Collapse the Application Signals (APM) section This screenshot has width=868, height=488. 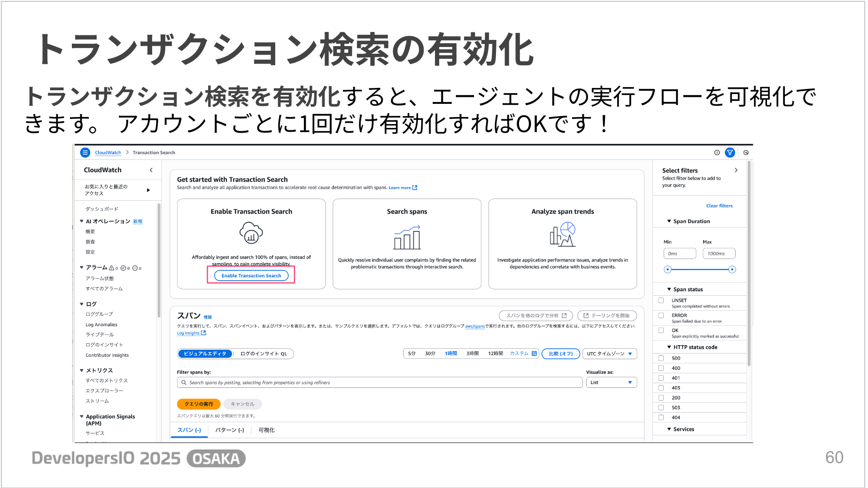[x=82, y=417]
